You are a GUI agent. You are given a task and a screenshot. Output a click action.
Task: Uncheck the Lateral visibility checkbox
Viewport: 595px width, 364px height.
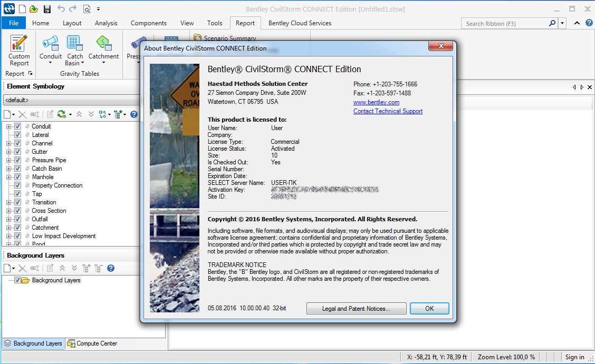17,134
